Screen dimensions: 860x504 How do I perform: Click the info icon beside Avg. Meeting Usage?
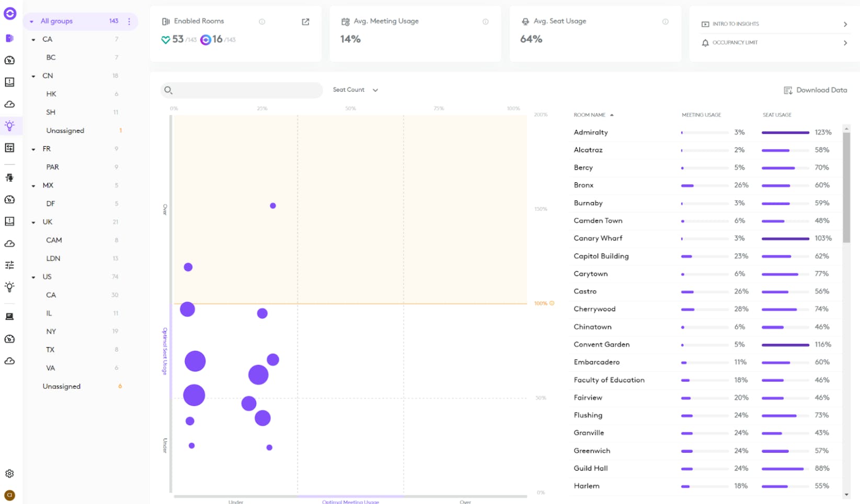tap(485, 22)
